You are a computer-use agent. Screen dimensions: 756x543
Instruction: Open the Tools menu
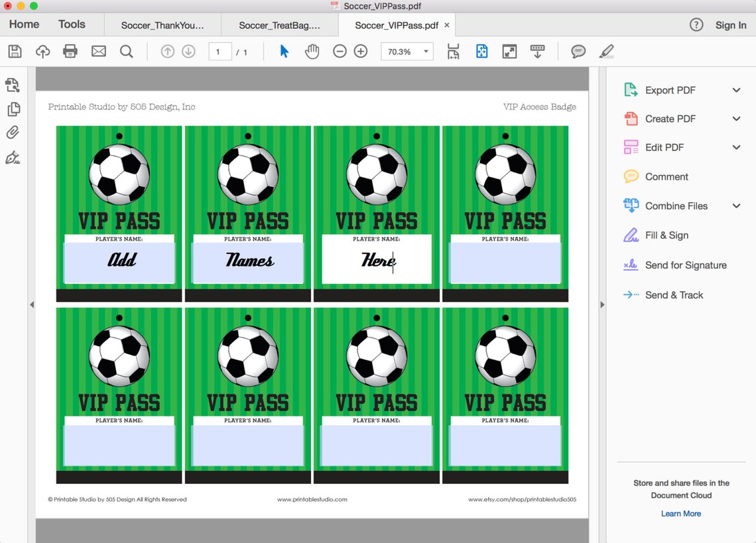(x=72, y=24)
